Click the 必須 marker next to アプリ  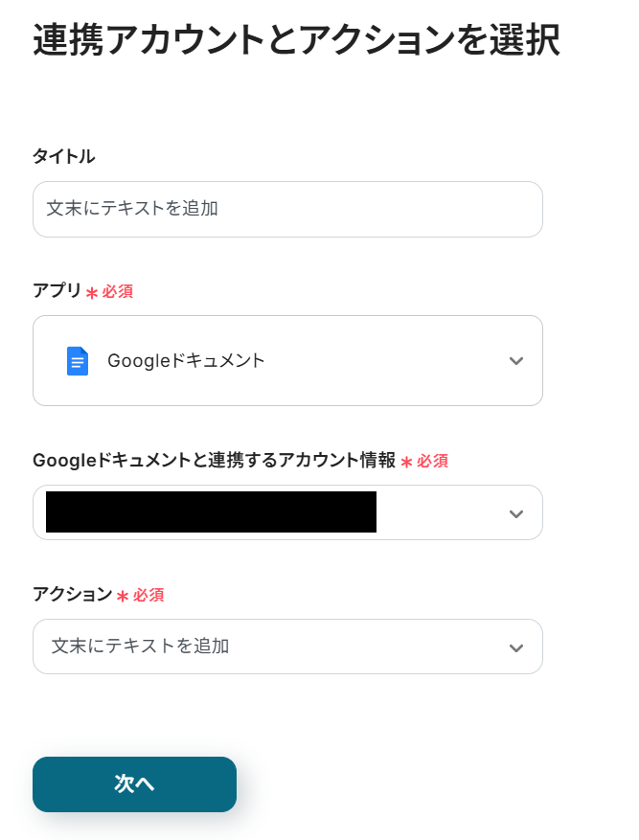click(x=118, y=291)
